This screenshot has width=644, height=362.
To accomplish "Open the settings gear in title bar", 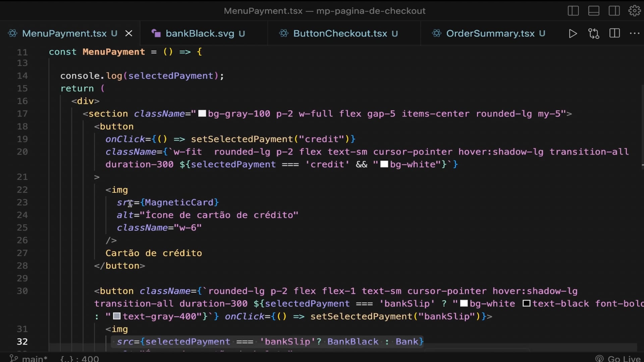I will pos(634,11).
